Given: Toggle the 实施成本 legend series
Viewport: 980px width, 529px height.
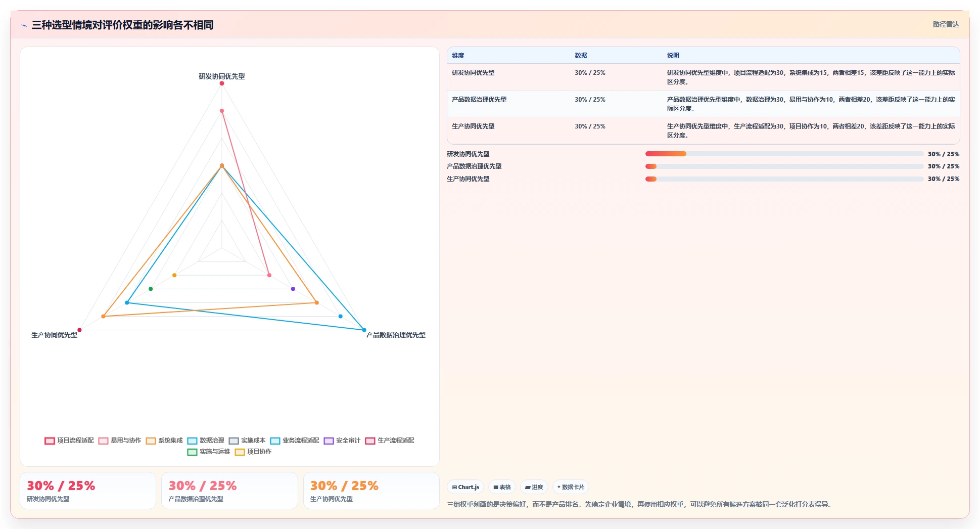Looking at the screenshot, I should [247, 440].
